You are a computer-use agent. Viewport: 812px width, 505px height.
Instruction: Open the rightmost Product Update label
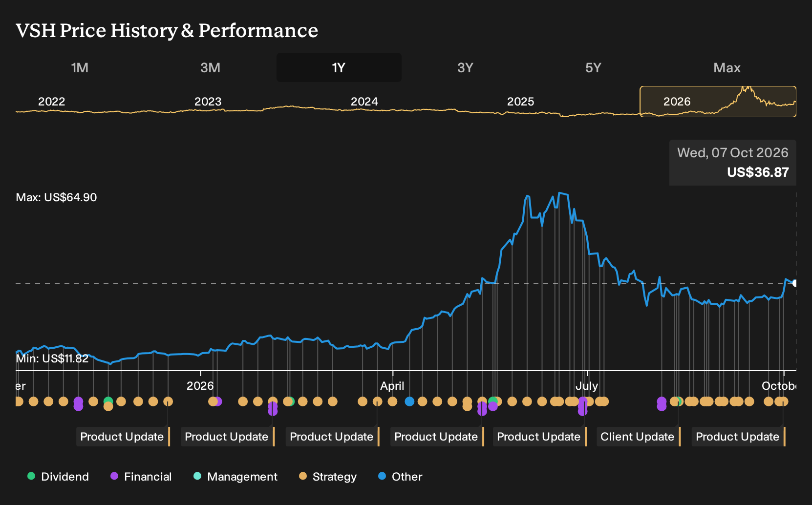(x=738, y=437)
